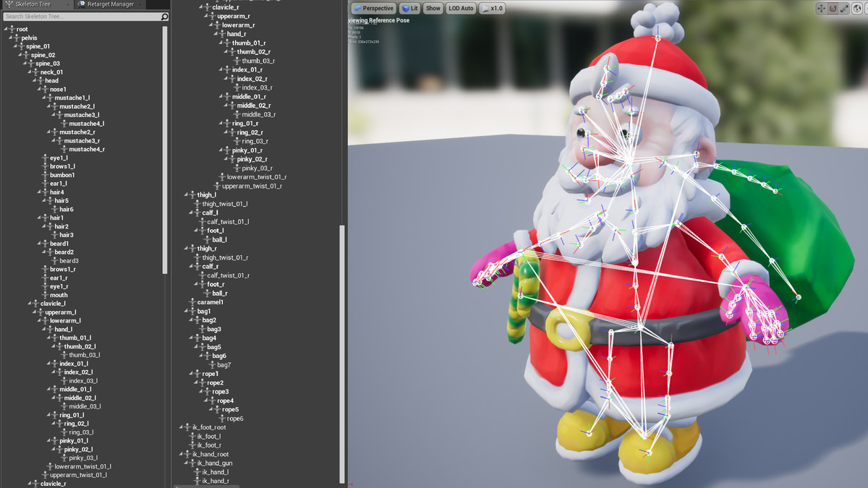Select the scale gizmo tool in viewport
Screen dimensions: 868x488
point(844,9)
